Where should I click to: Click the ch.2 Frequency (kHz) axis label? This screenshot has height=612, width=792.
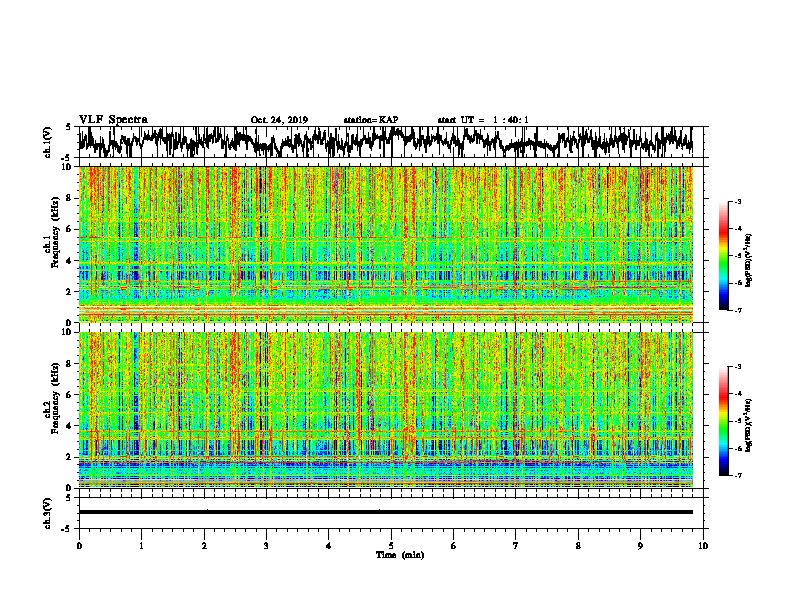(x=52, y=398)
